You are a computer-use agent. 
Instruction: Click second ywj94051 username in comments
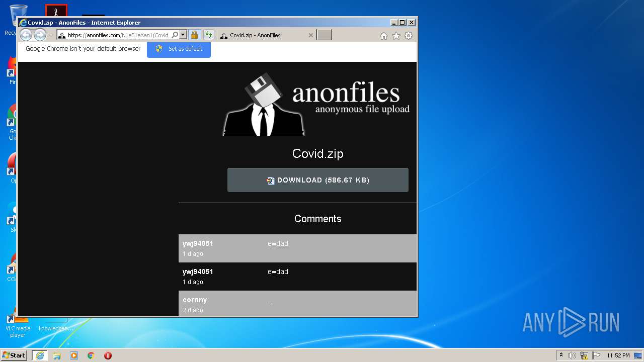[198, 271]
